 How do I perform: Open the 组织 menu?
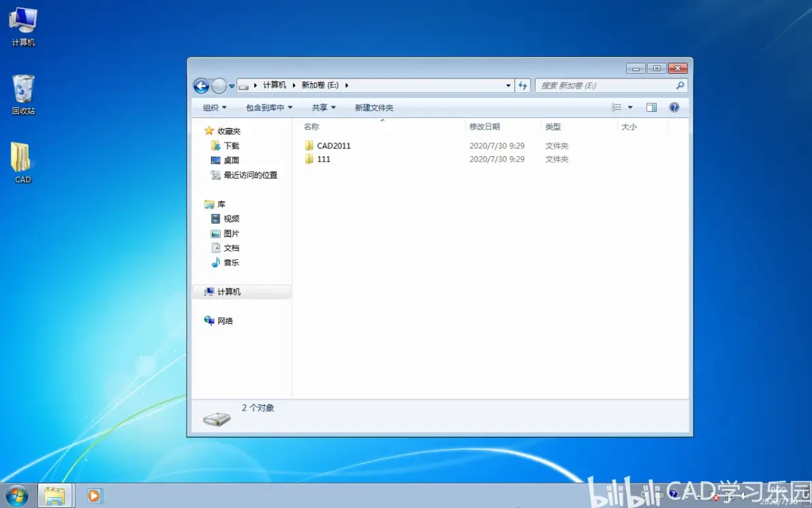[x=215, y=107]
